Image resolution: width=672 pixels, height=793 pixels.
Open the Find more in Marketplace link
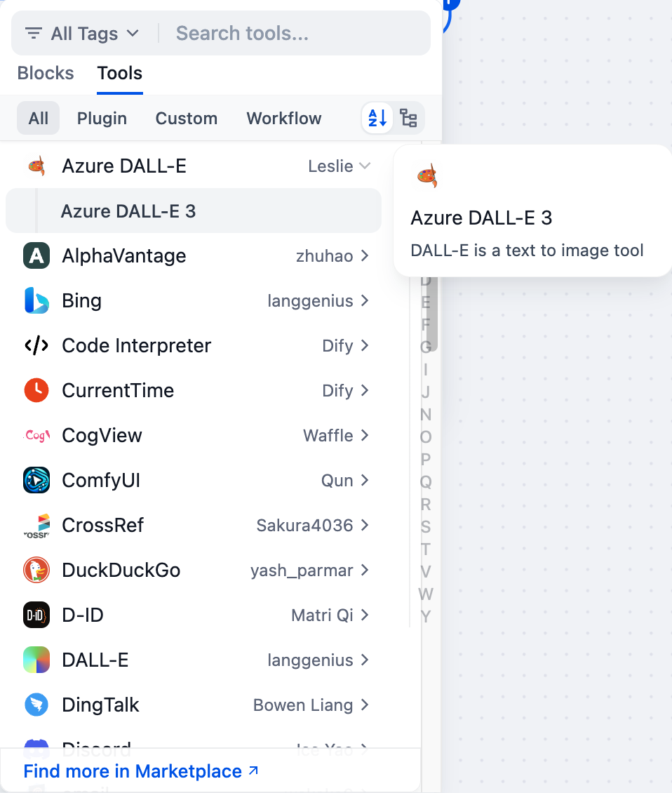pyautogui.click(x=141, y=771)
